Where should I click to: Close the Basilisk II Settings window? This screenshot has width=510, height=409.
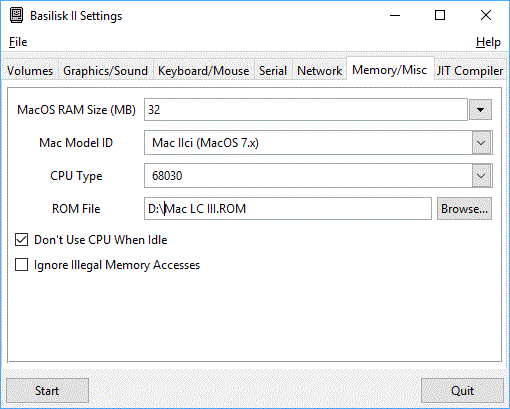(486, 15)
